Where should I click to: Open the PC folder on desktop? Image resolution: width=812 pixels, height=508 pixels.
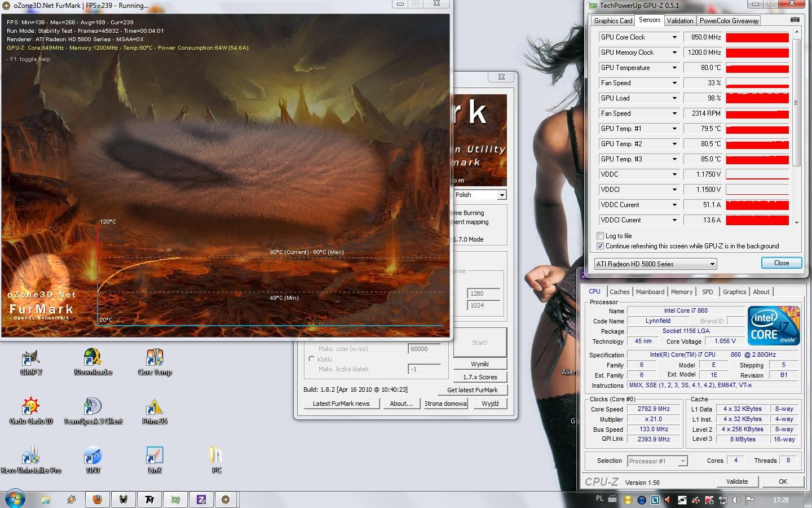216,460
